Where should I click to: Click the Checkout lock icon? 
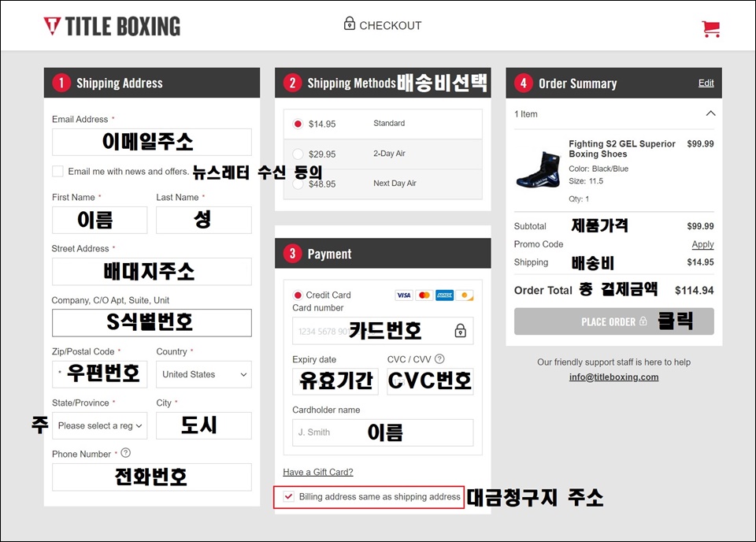tap(350, 23)
